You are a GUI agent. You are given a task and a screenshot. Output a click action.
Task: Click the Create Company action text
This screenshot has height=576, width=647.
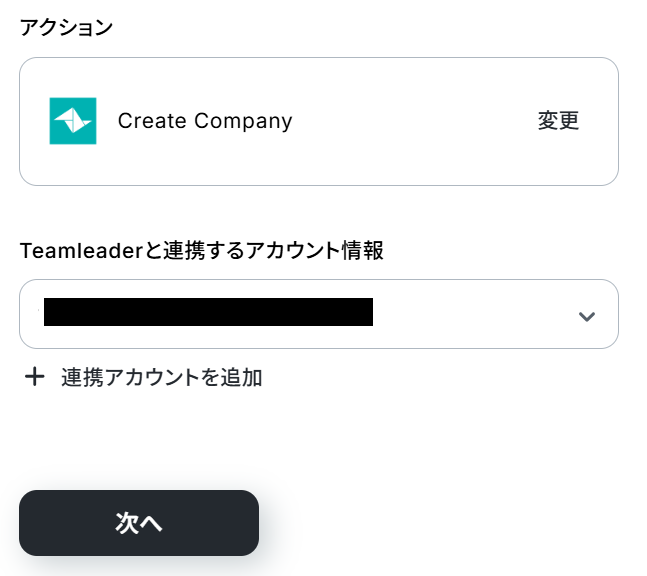[205, 121]
